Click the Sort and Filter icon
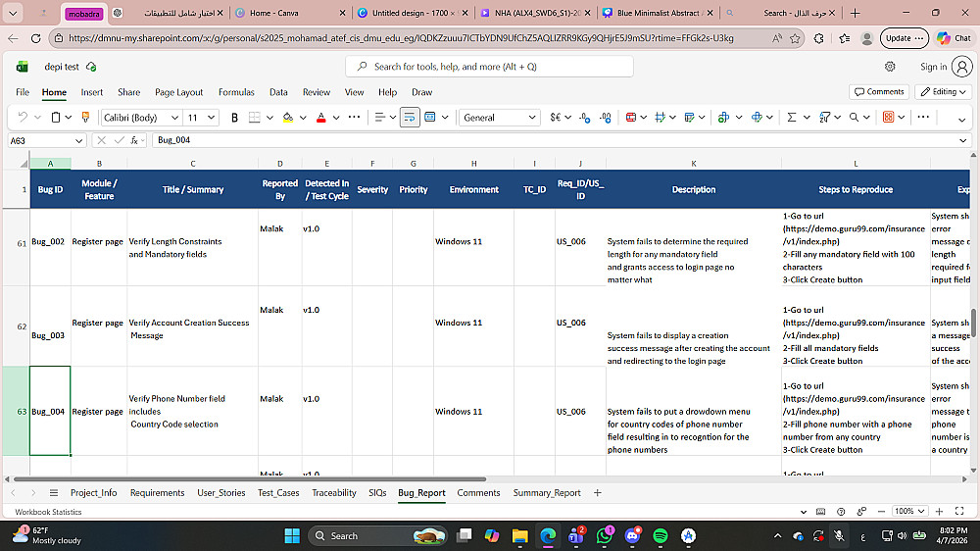Screen dimensions: 980x551 (824, 117)
